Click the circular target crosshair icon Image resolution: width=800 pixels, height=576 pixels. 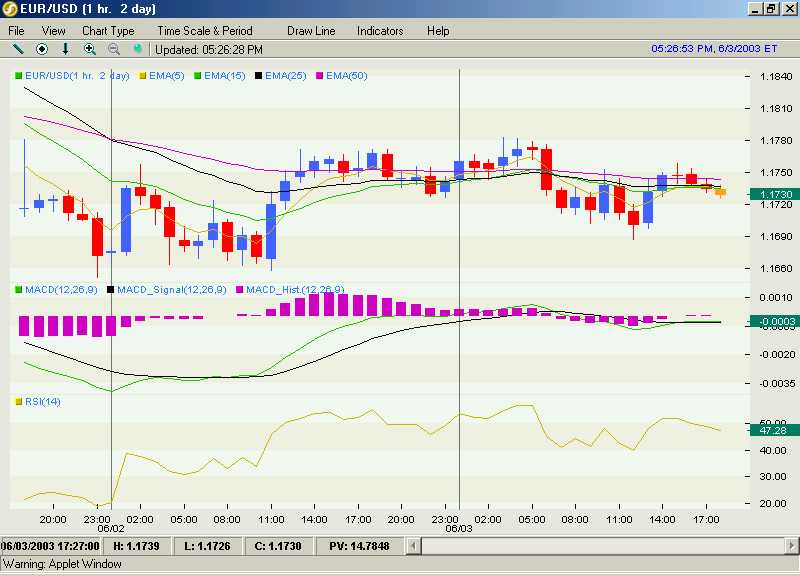(42, 49)
